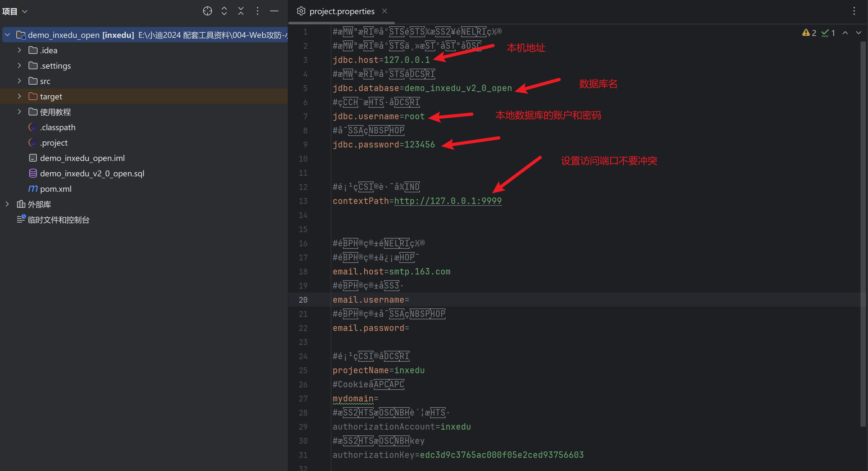Viewport: 868px width, 471px height.
Task: Open the project panel options menu
Action: (x=258, y=11)
